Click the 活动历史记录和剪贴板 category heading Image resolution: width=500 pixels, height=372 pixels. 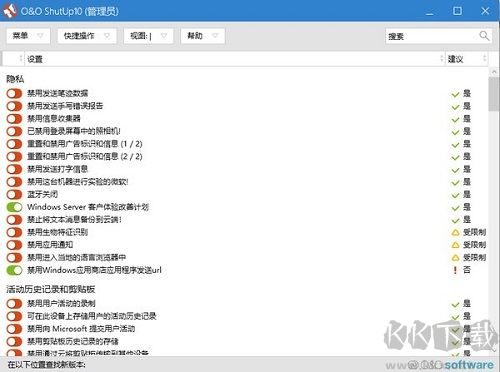(x=51, y=289)
